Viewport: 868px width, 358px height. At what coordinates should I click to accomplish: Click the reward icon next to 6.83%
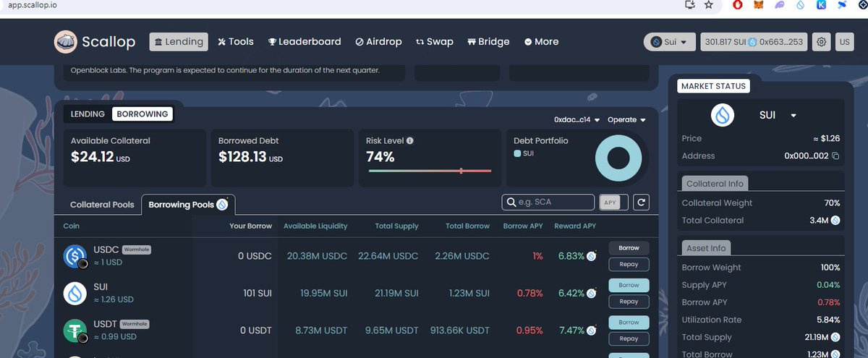(592, 256)
